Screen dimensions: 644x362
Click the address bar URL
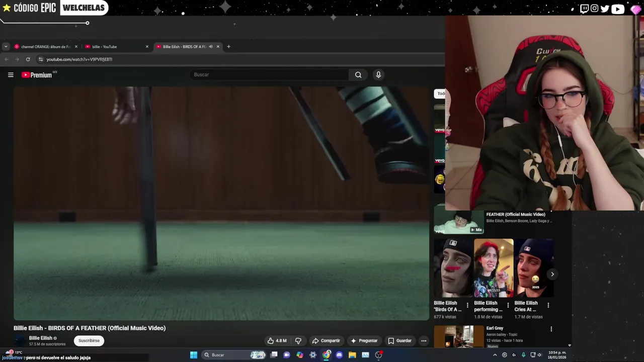click(x=79, y=59)
